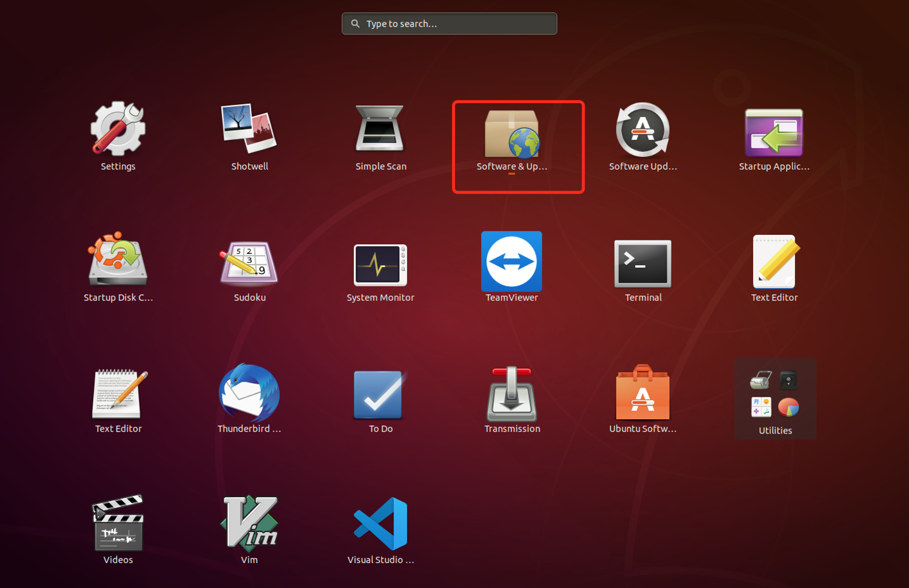Play a game of Sudoku
The image size is (909, 588).
pos(249,263)
